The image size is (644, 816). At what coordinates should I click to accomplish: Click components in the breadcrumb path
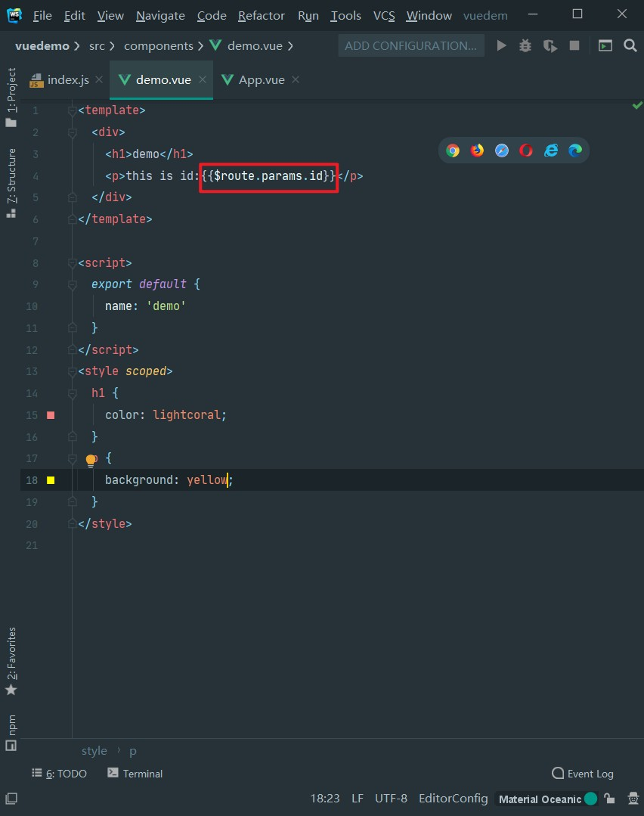pos(159,46)
